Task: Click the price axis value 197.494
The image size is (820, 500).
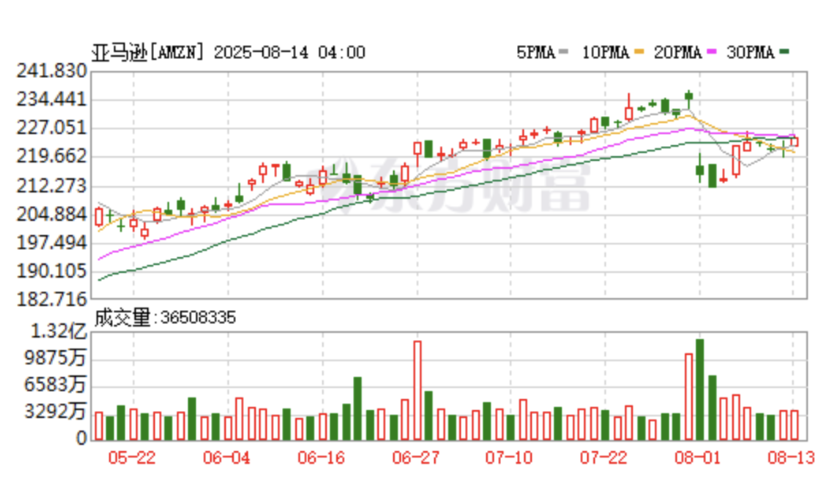Action: 51,243
